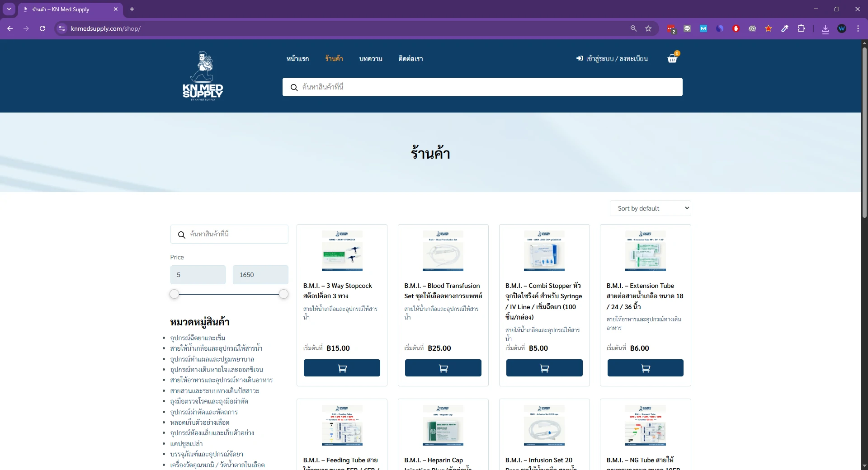The width and height of the screenshot is (868, 470).
Task: Add Combi Stopper to cart
Action: [544, 368]
